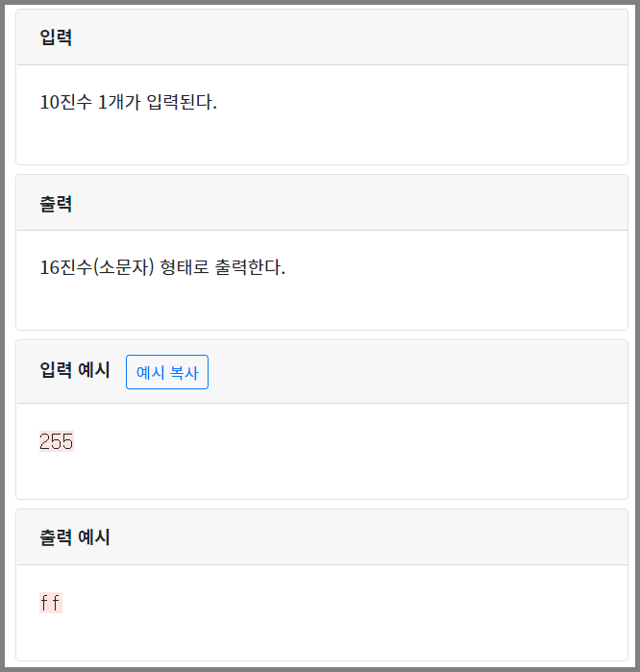Click the sentence '10진수 1개가 입력된다.'

pyautogui.click(x=129, y=102)
